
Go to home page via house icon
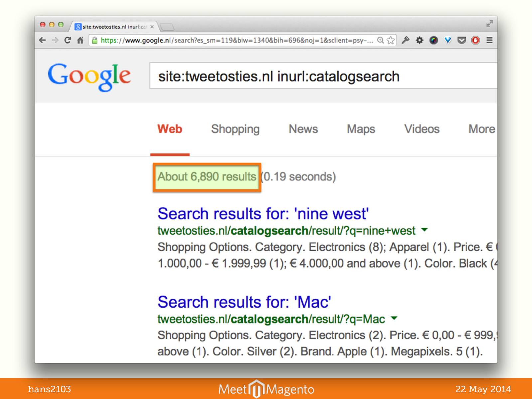point(80,40)
